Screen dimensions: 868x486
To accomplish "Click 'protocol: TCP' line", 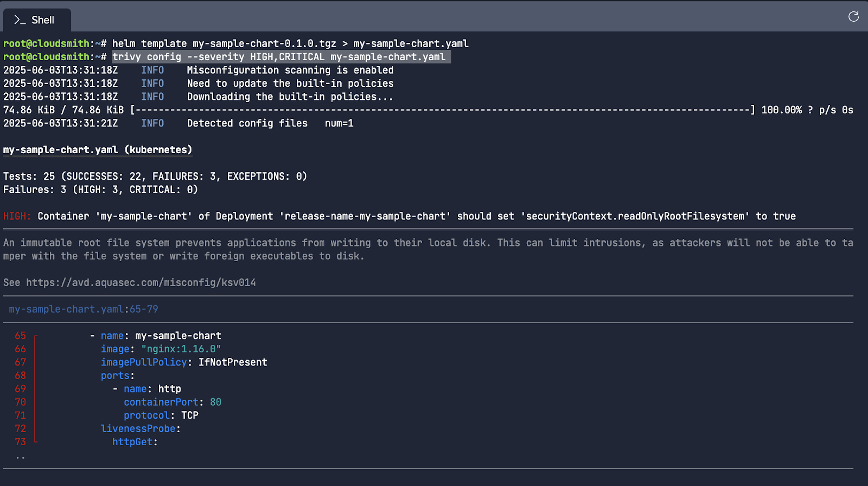I will pyautogui.click(x=161, y=415).
